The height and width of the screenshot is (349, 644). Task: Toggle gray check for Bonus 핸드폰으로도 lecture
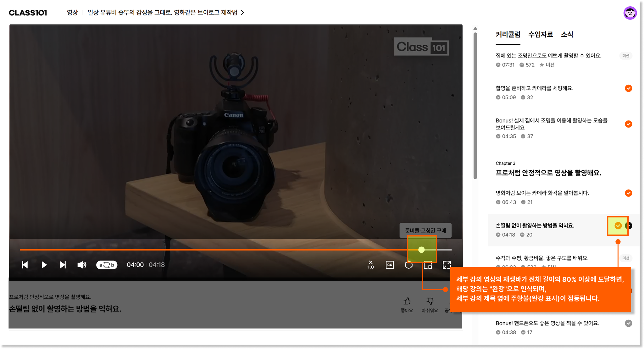(628, 324)
